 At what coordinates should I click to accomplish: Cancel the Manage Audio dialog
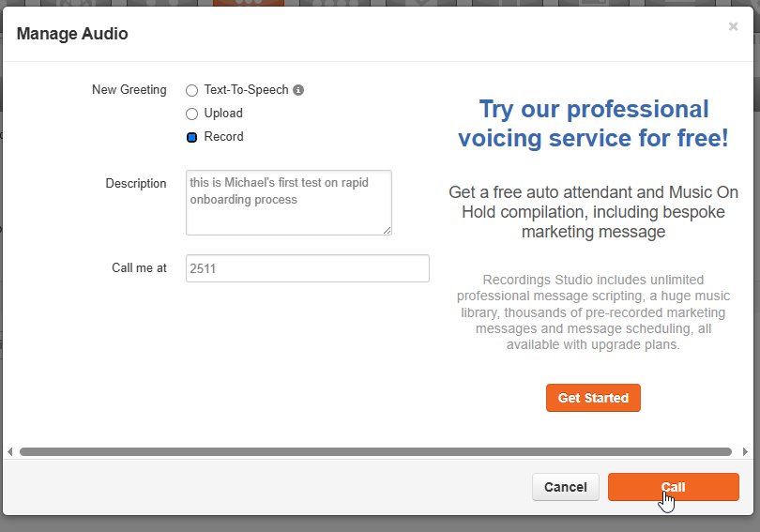[565, 487]
